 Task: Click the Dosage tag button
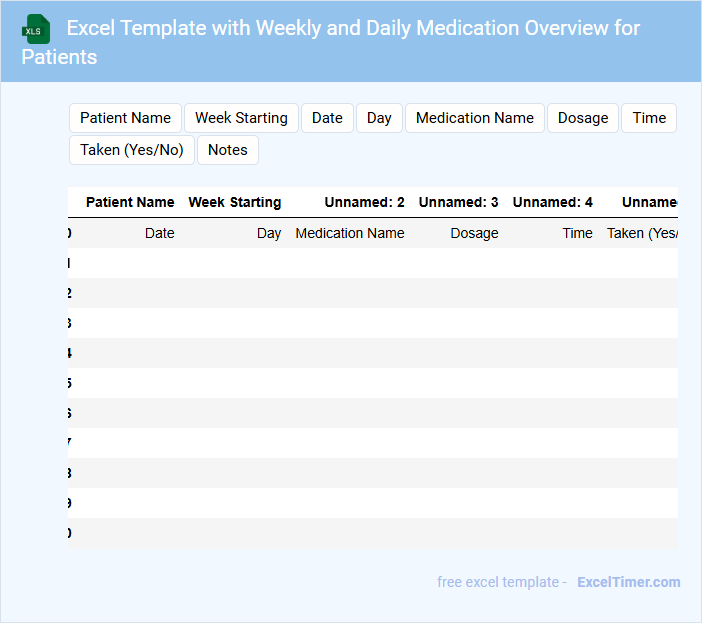coord(583,118)
